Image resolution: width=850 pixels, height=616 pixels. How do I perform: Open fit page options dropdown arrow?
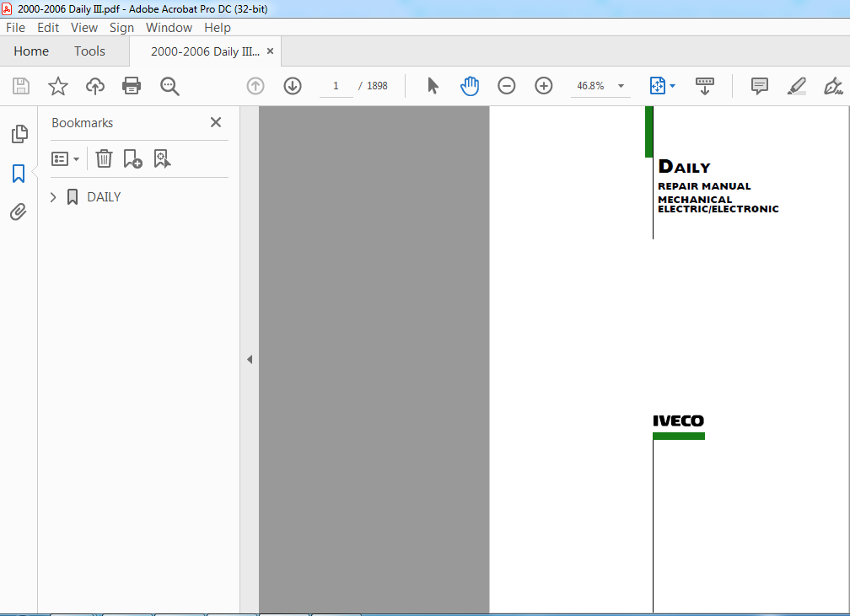pyautogui.click(x=672, y=86)
